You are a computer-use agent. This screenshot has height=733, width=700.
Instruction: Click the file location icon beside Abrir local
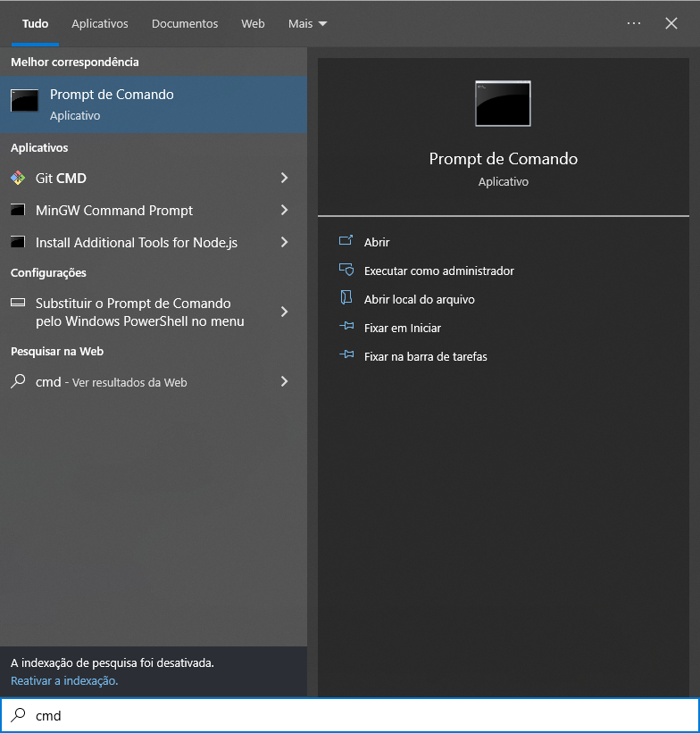point(346,298)
